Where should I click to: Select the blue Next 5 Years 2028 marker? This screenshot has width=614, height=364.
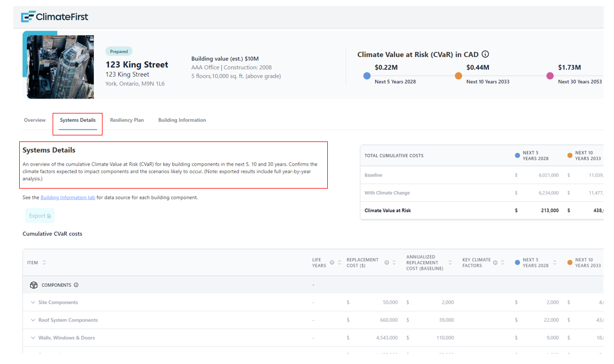point(367,76)
